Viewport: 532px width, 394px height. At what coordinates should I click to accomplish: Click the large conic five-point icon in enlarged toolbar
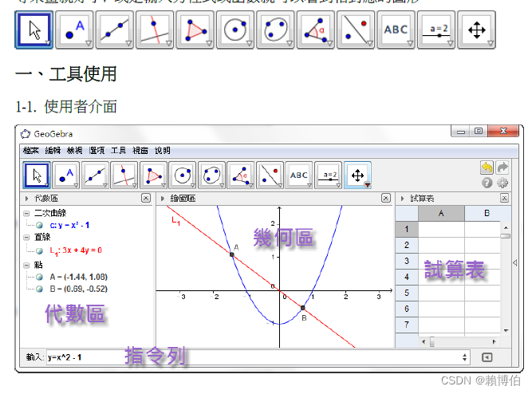point(275,30)
